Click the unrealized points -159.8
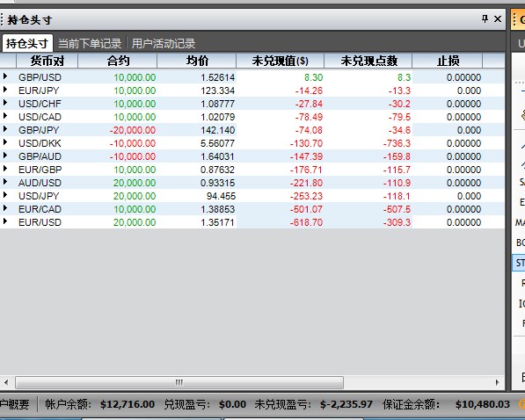Screen dimensions: 525x420 pyautogui.click(x=397, y=156)
